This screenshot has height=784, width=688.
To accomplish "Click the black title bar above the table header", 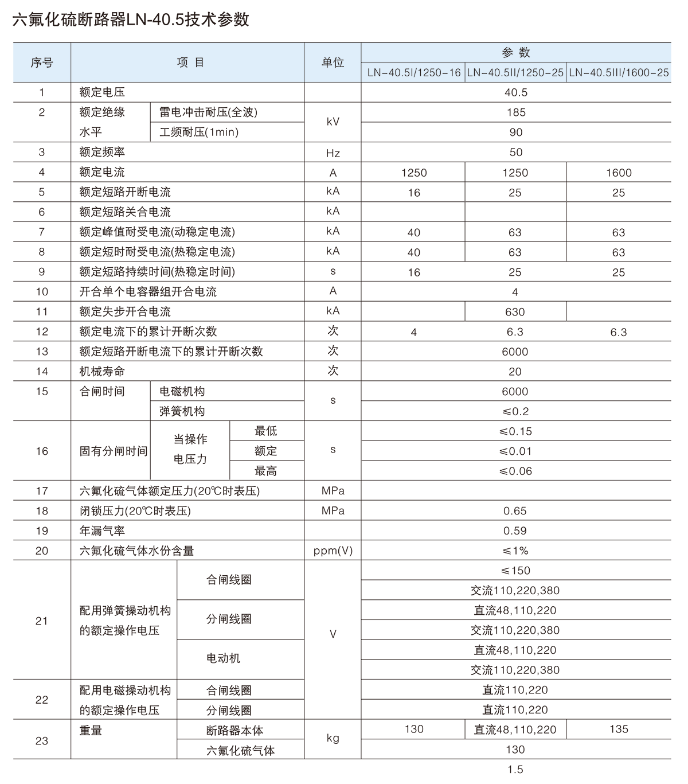I will pyautogui.click(x=217, y=27).
